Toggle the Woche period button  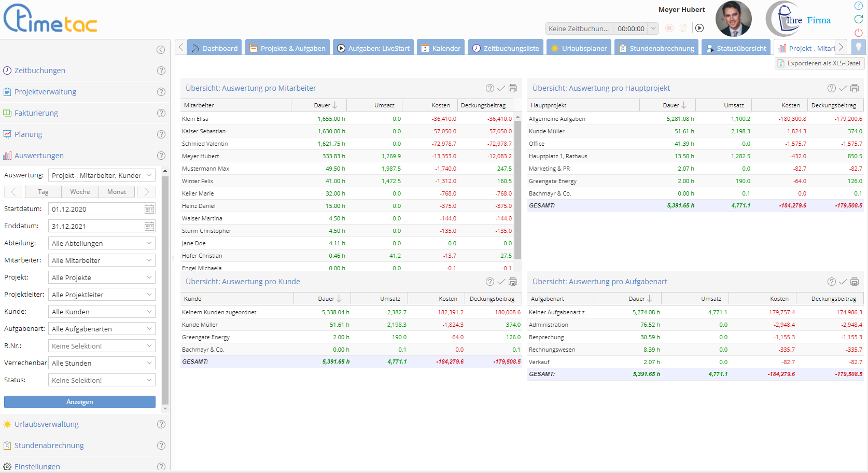80,192
